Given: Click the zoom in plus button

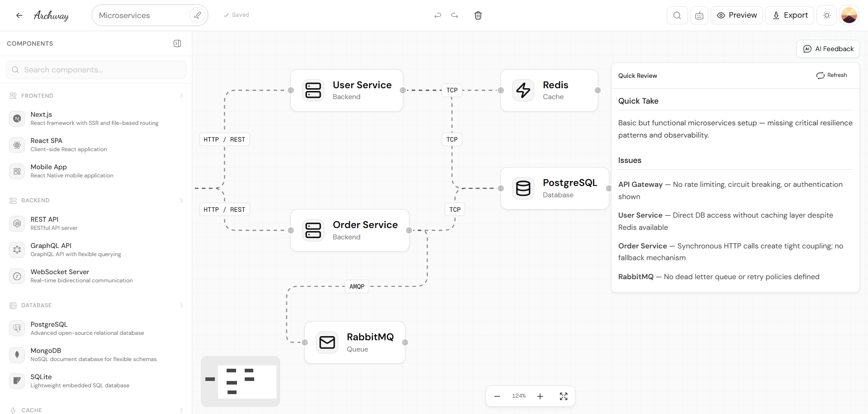Looking at the screenshot, I should (540, 396).
